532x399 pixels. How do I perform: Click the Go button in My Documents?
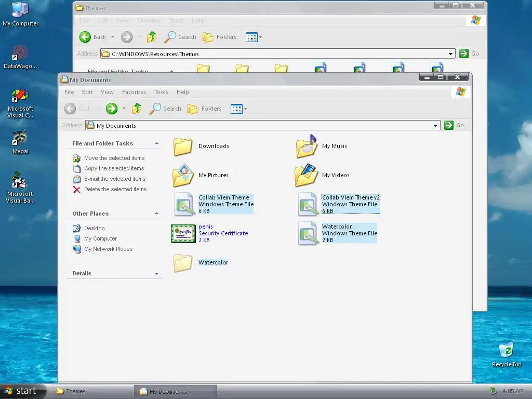point(454,125)
